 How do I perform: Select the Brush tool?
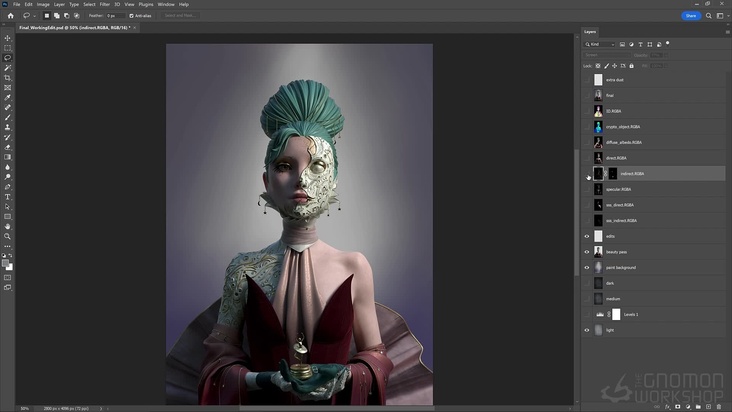[7, 118]
